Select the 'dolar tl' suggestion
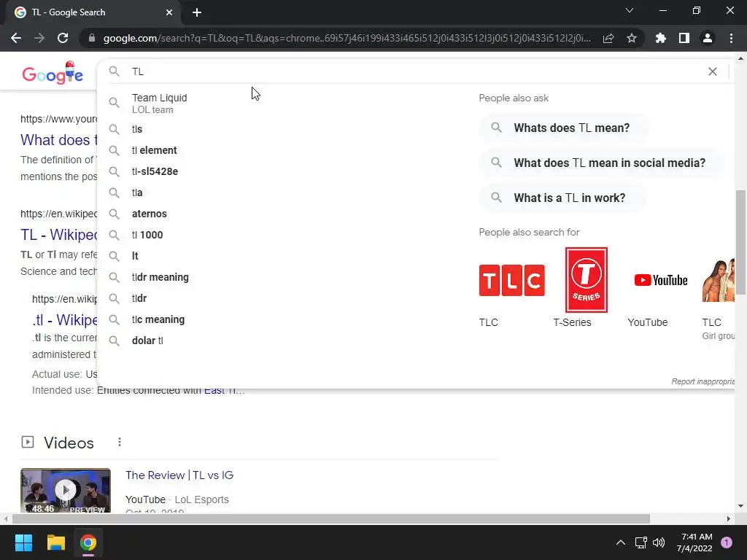 pos(286,341)
